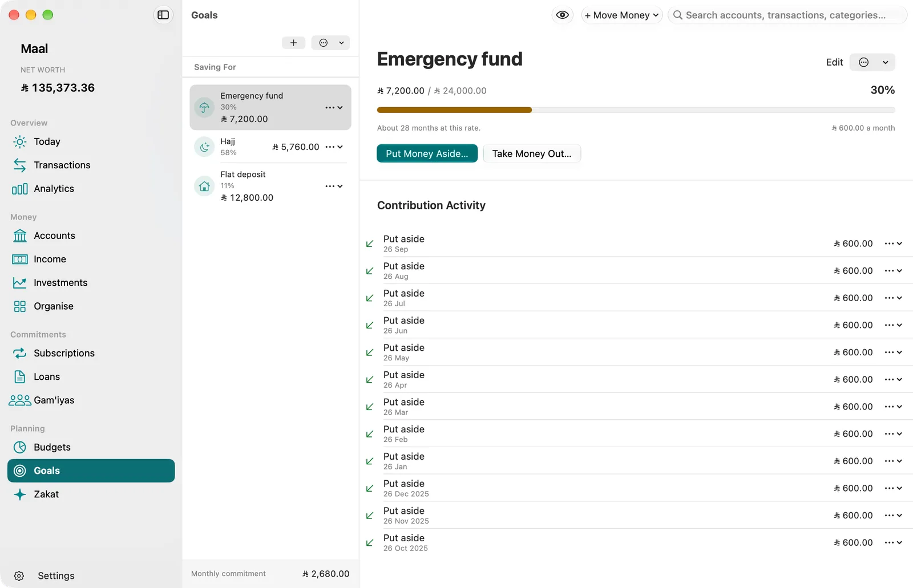
Task: Open Emergency fund header actions menu
Action: click(x=872, y=62)
